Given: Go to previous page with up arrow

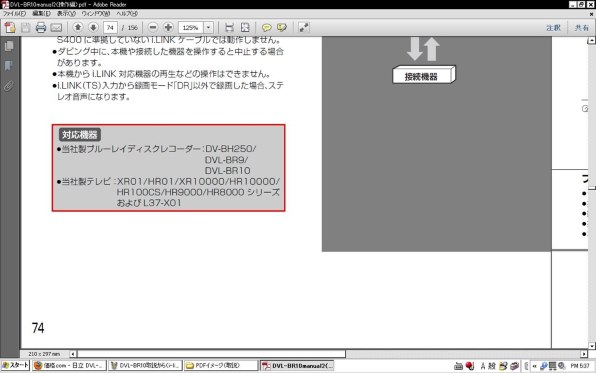Looking at the screenshot, I should (x=78, y=27).
